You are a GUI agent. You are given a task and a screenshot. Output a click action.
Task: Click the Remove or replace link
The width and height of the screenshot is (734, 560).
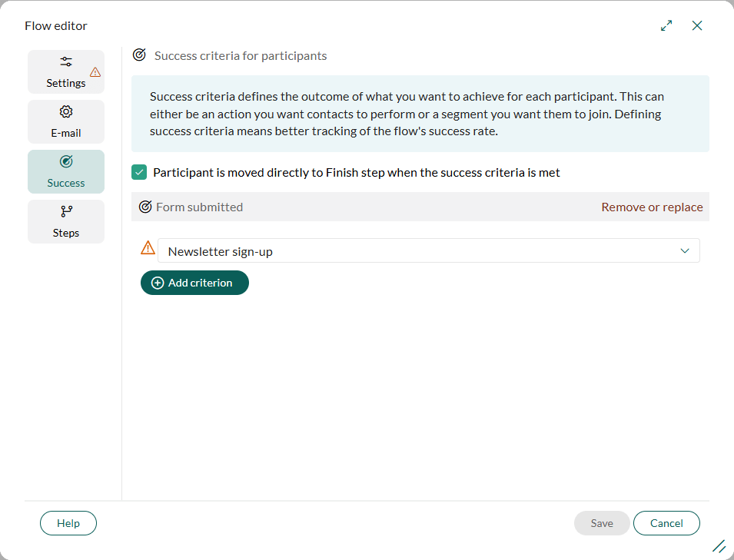coord(652,207)
